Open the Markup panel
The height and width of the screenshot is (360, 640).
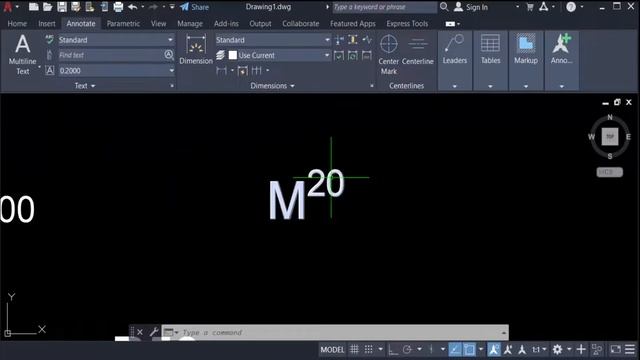(x=526, y=60)
